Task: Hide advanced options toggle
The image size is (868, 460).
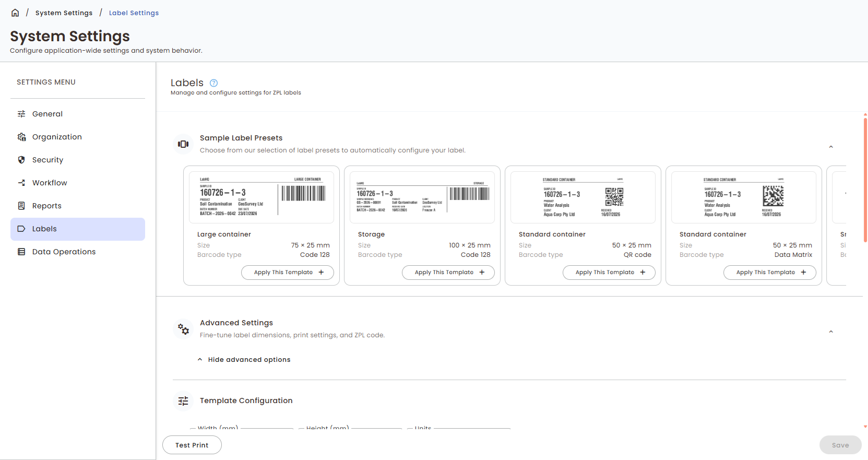Action: (244, 360)
